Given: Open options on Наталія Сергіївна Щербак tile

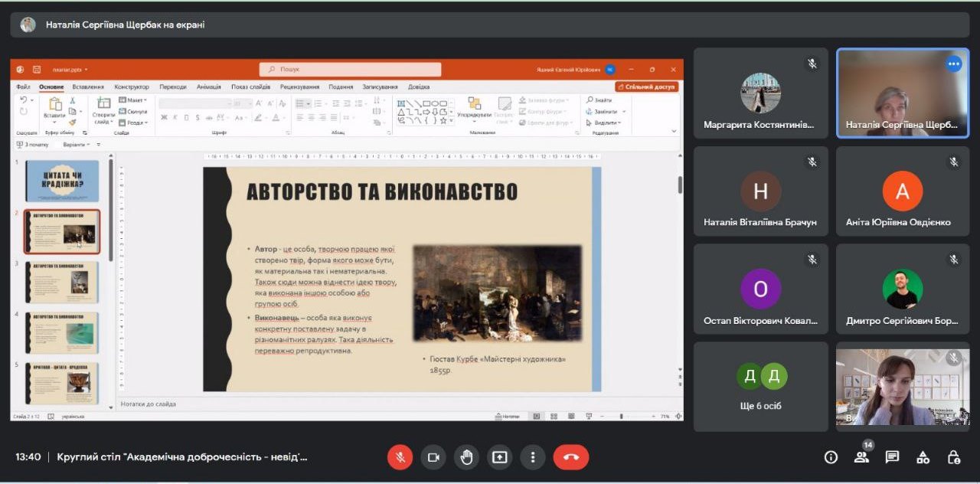Looking at the screenshot, I should tap(953, 64).
